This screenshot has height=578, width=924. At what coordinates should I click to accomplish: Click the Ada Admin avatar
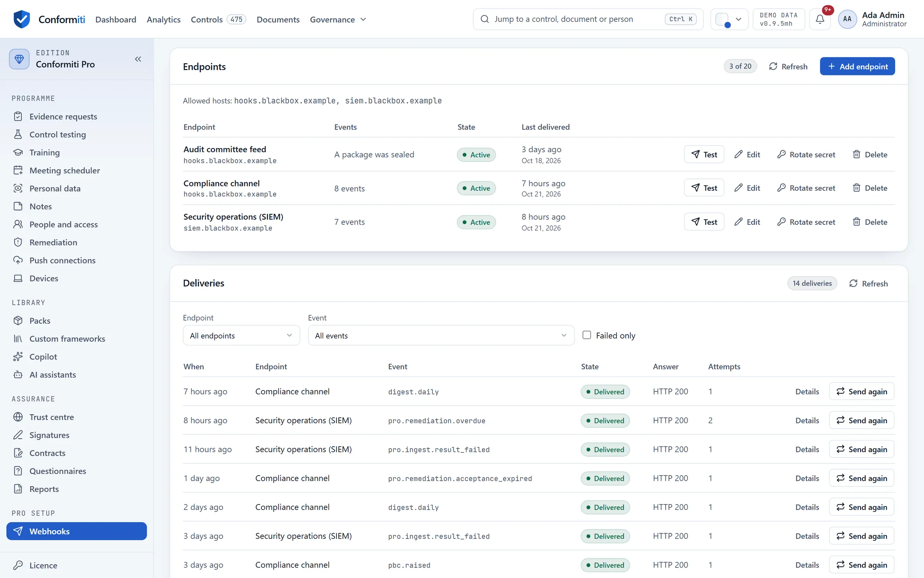tap(847, 19)
